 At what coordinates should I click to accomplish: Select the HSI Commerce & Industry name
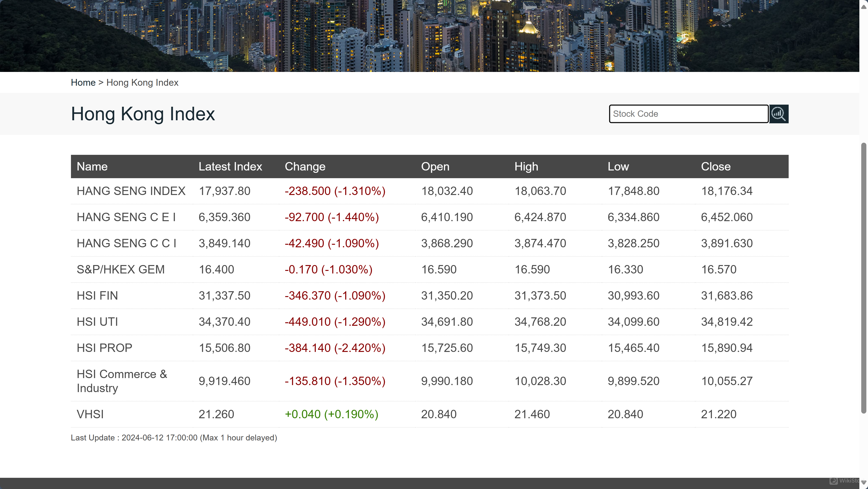(x=122, y=381)
